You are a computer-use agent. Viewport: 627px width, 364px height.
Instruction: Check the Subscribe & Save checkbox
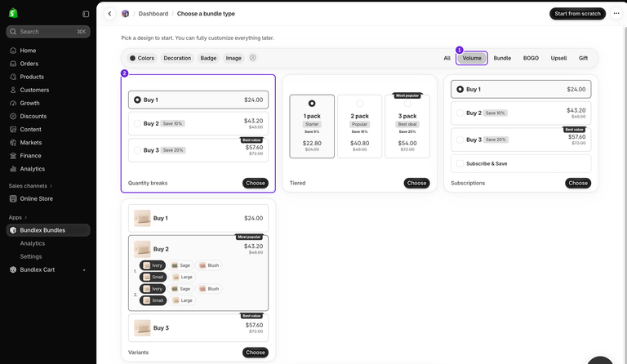click(x=460, y=163)
